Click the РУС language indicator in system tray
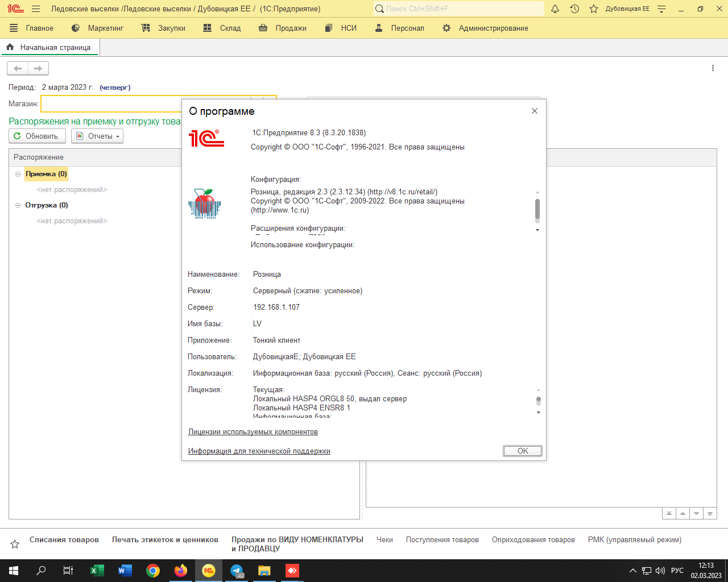This screenshot has width=728, height=582. (677, 571)
